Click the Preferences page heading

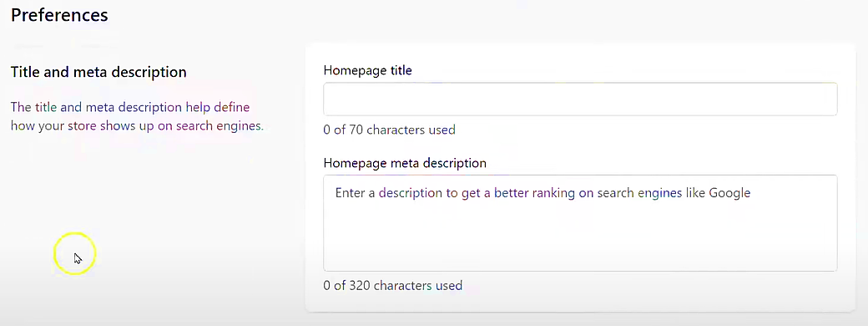[x=59, y=15]
